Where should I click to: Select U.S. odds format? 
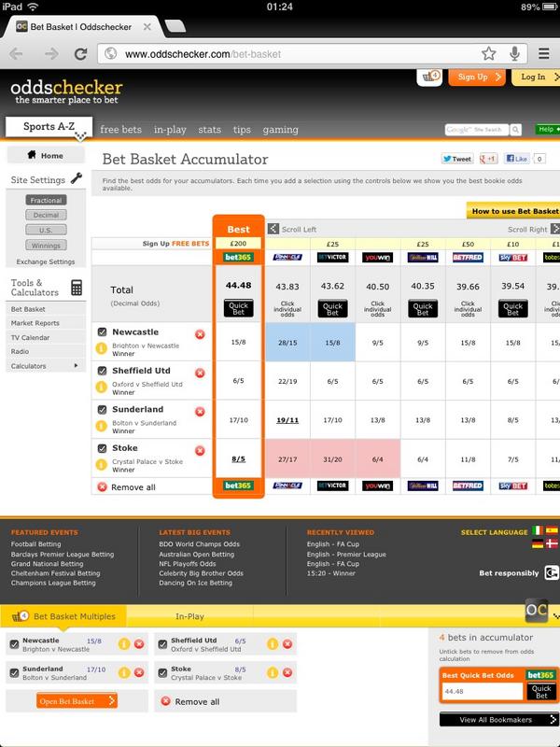point(46,230)
